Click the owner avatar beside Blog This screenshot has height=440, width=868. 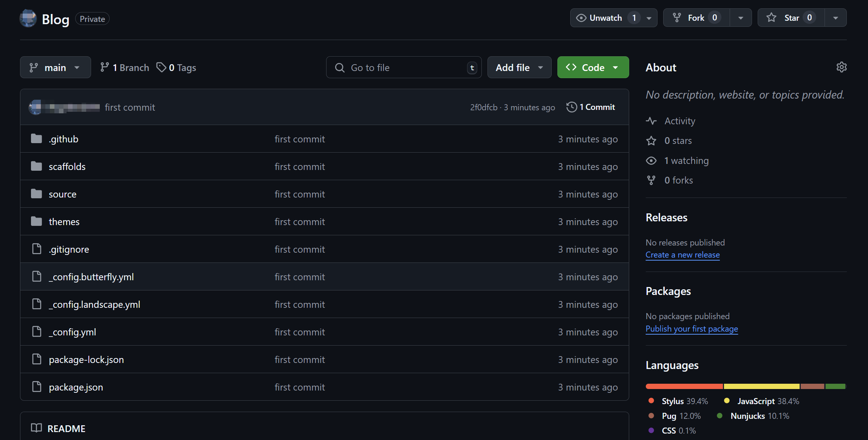(x=28, y=18)
